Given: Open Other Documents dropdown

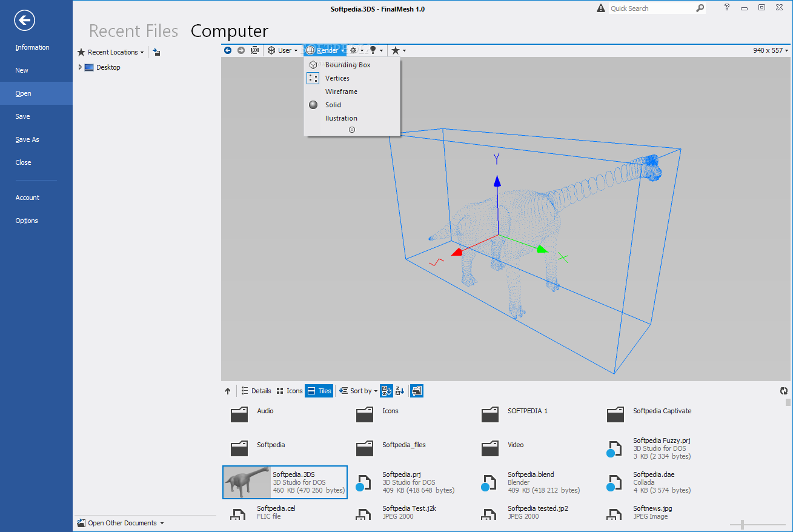Looking at the screenshot, I should point(121,523).
